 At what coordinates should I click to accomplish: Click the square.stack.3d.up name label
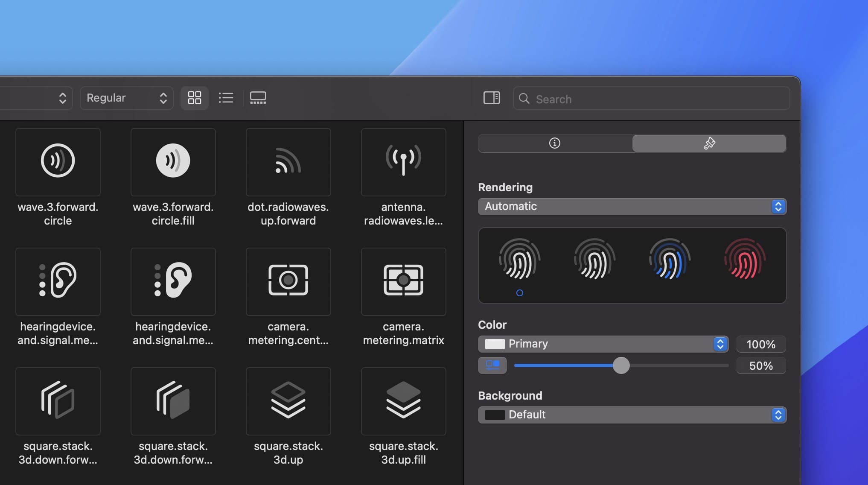[x=288, y=453]
